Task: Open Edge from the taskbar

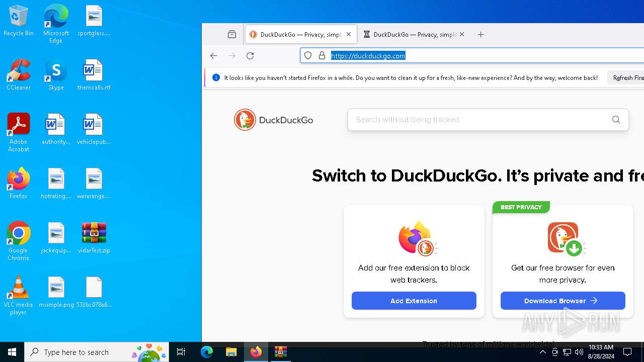Action: tap(207, 352)
